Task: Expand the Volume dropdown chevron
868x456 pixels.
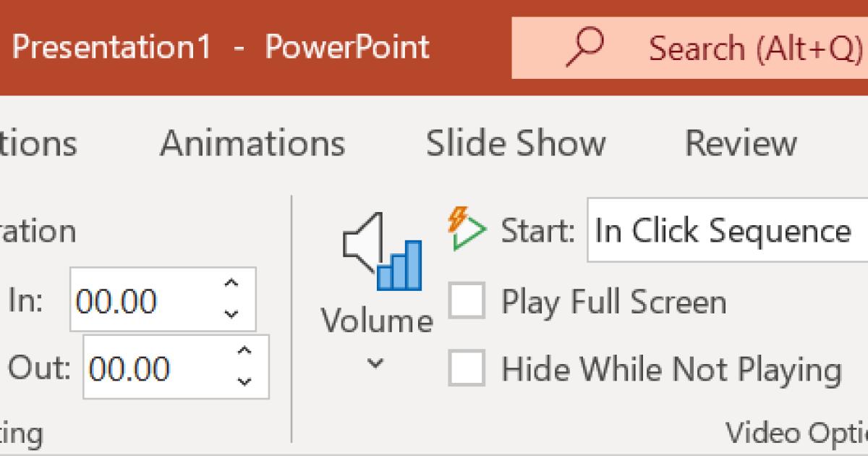Action: [x=375, y=363]
